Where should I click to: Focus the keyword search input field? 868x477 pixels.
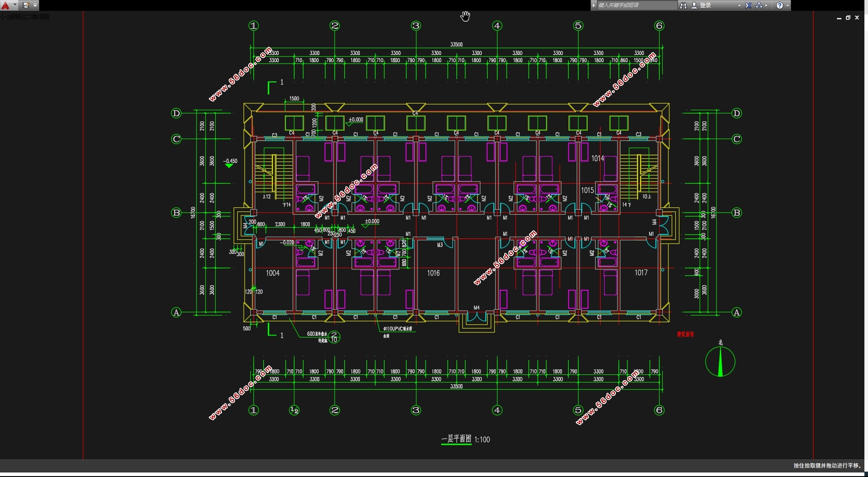(x=636, y=5)
